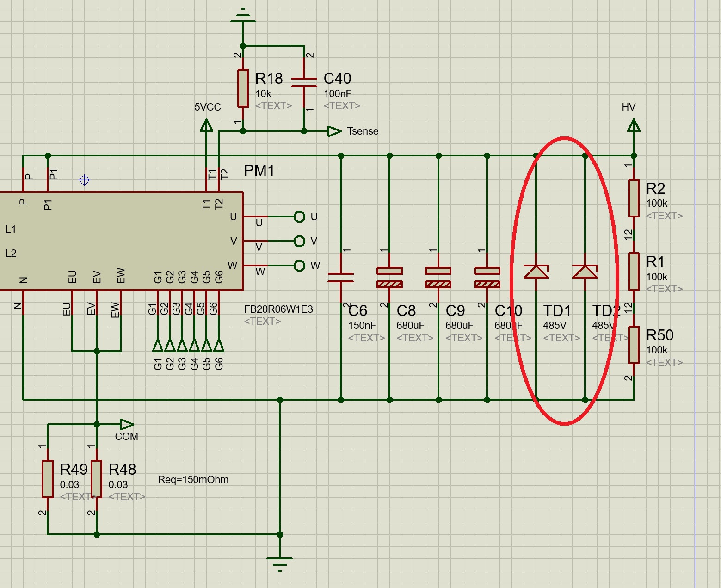
Task: Select capacitor C40 symbol
Action: click(304, 82)
